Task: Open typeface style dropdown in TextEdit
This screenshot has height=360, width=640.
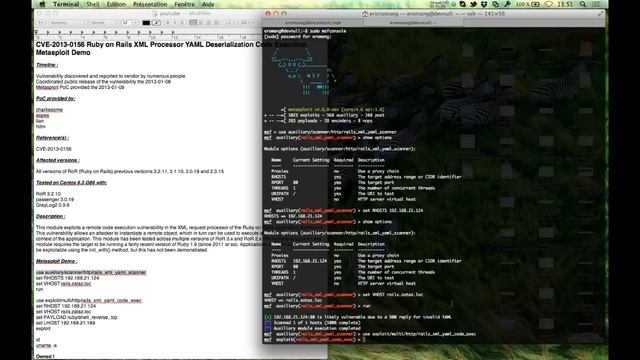Action: click(102, 22)
